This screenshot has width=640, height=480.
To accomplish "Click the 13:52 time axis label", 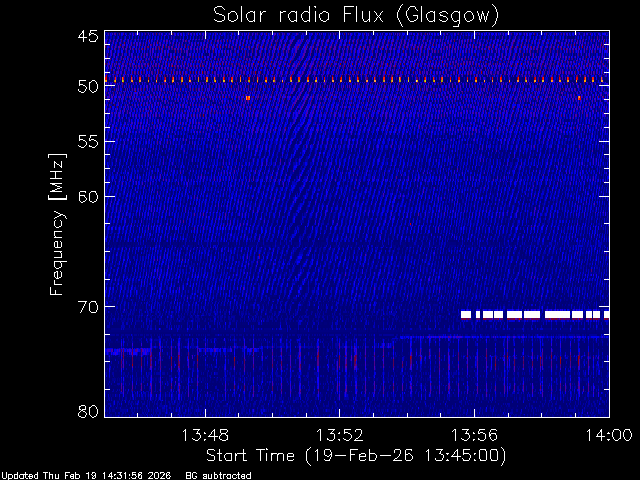I will [x=340, y=435].
